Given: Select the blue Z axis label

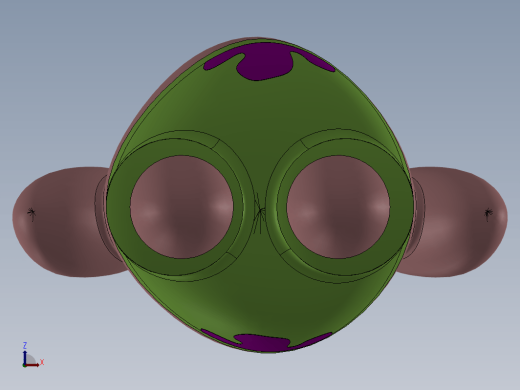Looking at the screenshot, I should click(25, 345).
